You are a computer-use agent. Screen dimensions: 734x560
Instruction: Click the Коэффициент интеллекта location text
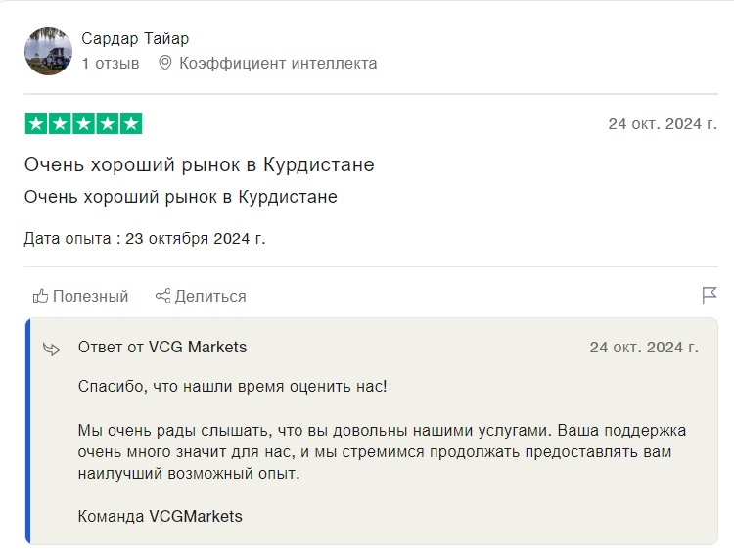[x=278, y=64]
